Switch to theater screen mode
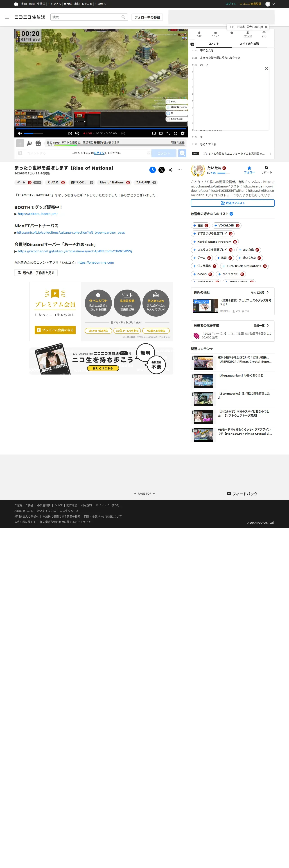289x868 pixels. click(x=161, y=133)
